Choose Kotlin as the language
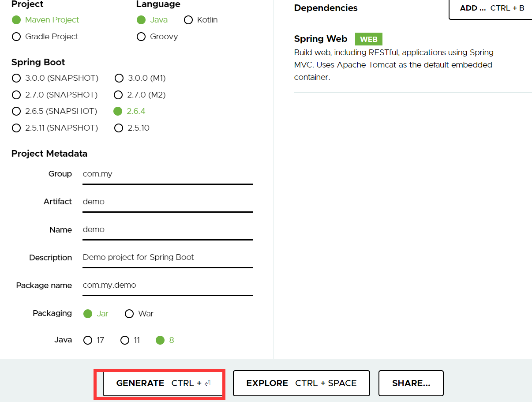Viewport: 532px width, 402px height. [201, 20]
